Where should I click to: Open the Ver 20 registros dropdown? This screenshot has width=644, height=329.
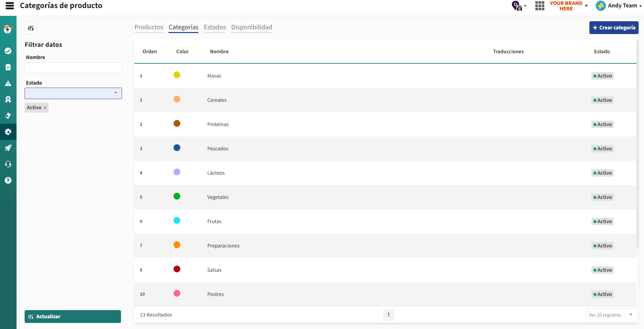coord(612,315)
